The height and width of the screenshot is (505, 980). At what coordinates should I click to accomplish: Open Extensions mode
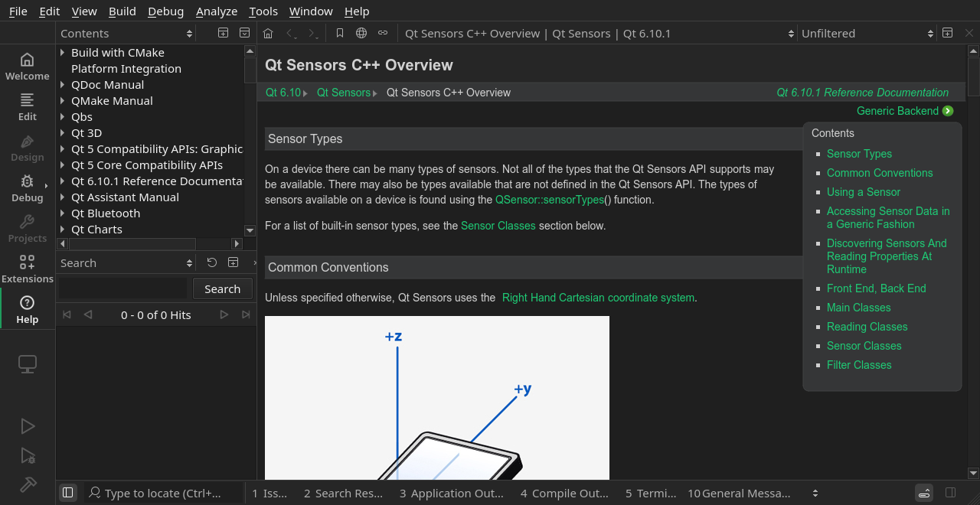[28, 269]
